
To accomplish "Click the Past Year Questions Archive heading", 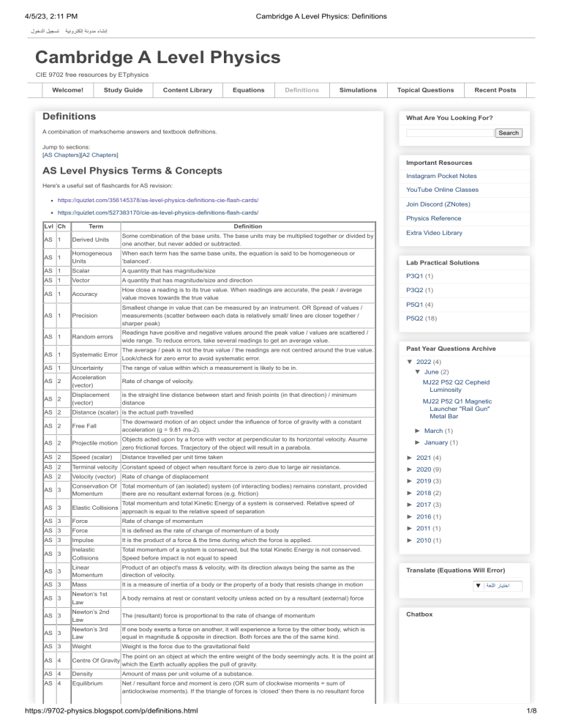I will 451,349.
